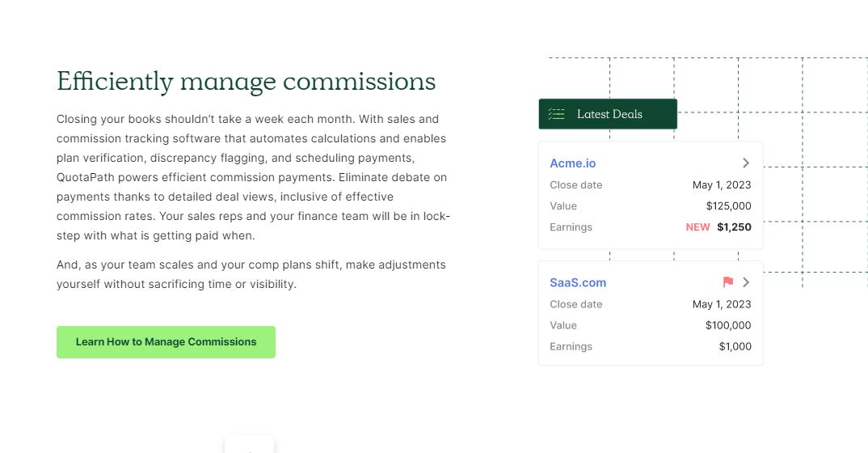Click Acme.io's May 1, 2023 close date

722,185
